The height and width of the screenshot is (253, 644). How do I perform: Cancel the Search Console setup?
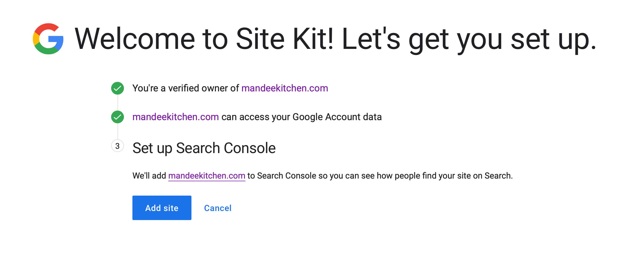(x=218, y=208)
